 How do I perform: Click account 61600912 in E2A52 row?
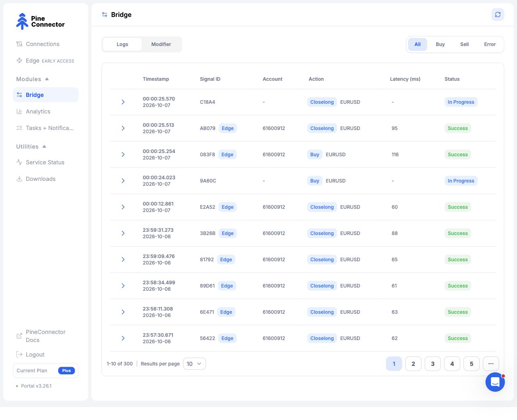[x=274, y=207]
